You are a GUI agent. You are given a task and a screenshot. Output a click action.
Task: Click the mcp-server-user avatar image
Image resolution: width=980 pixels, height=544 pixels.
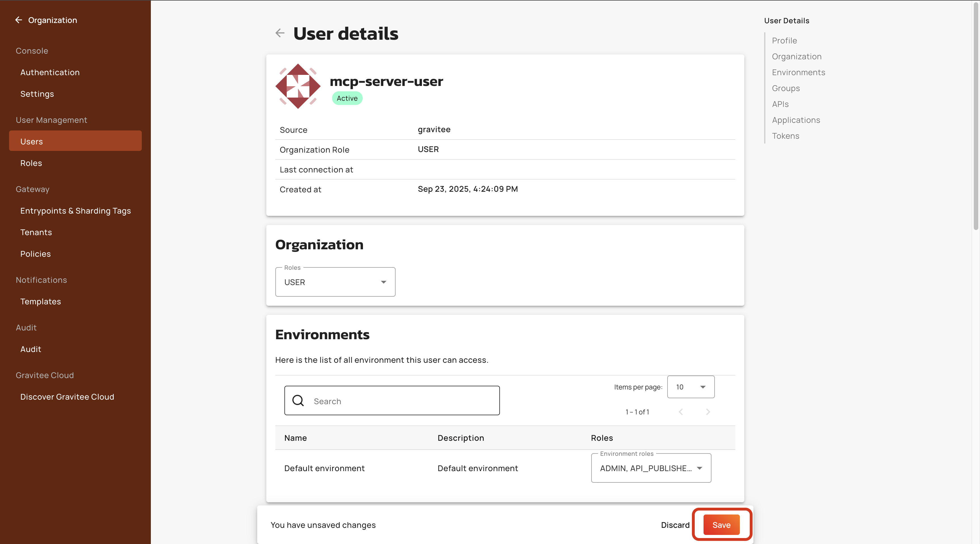[x=298, y=86]
